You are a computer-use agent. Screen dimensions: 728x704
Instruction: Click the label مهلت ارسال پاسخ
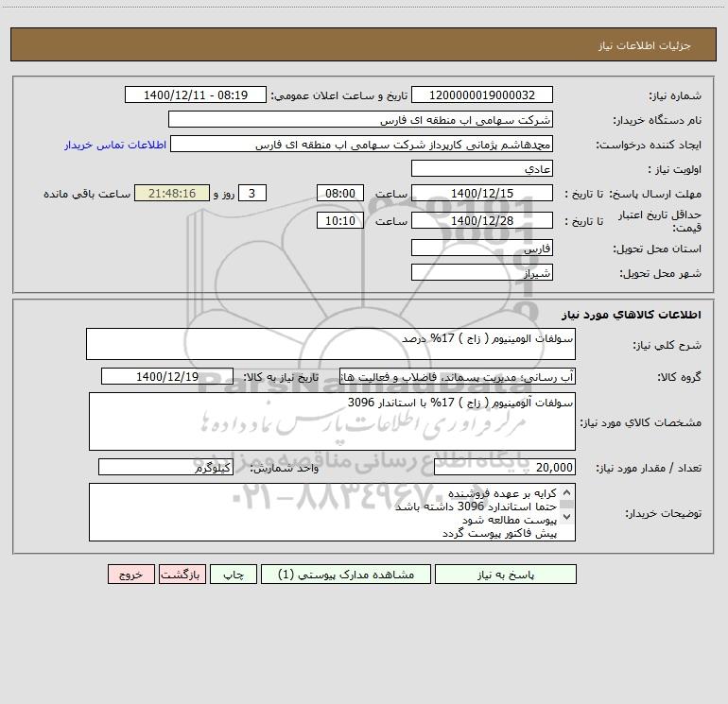click(x=655, y=194)
